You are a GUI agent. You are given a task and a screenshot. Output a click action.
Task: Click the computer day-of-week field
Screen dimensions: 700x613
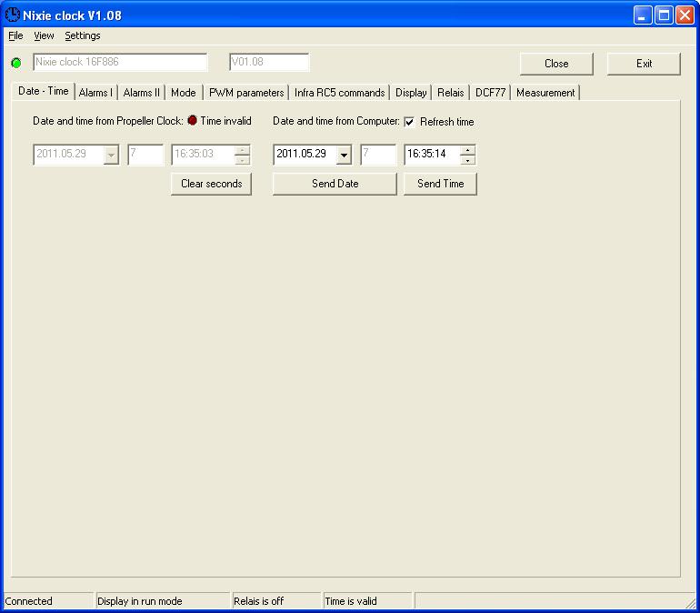[378, 155]
